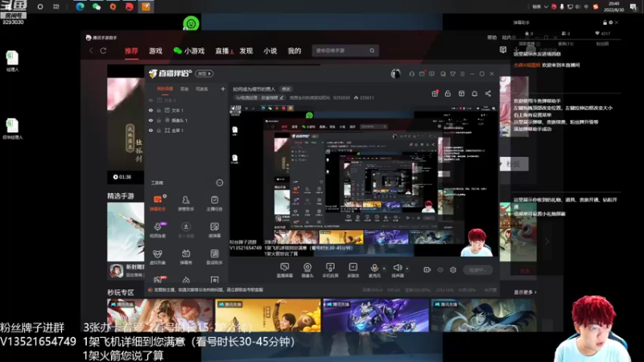The width and height of the screenshot is (644, 362).
Task: Open WeChat from taskbar
Action: pos(97,6)
